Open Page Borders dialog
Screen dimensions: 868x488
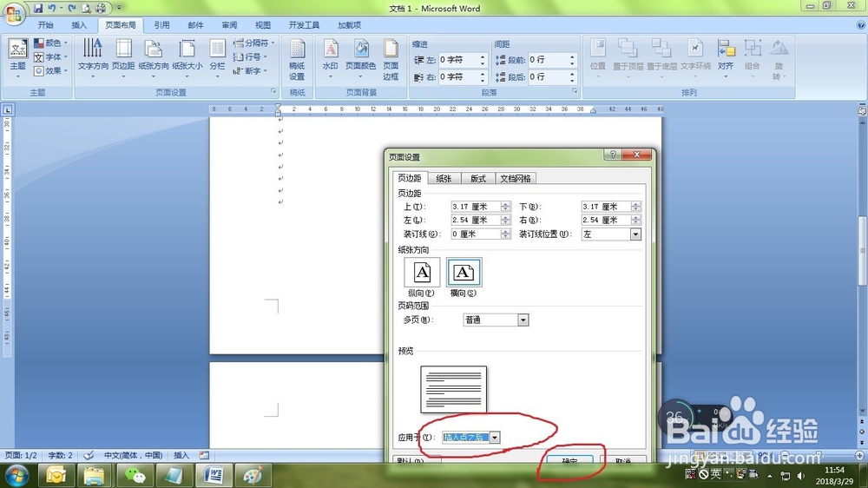391,60
